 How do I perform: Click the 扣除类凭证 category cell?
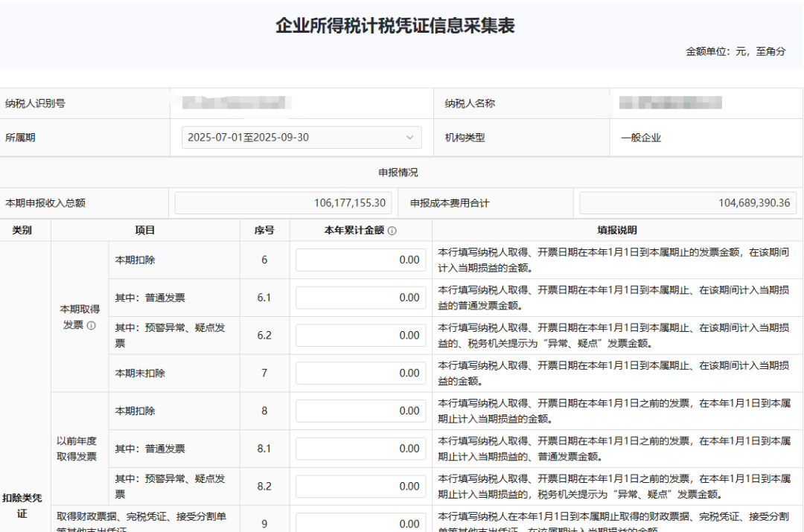(x=22, y=505)
